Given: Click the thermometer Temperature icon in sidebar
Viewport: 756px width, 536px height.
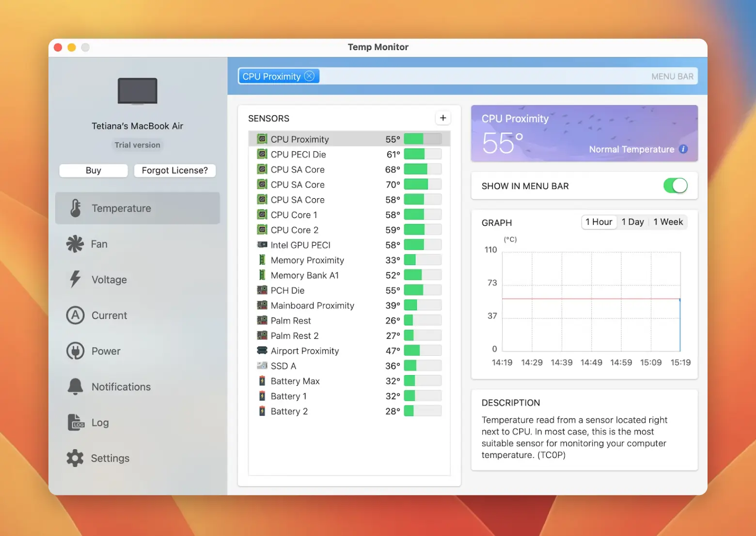Looking at the screenshot, I should 76,208.
